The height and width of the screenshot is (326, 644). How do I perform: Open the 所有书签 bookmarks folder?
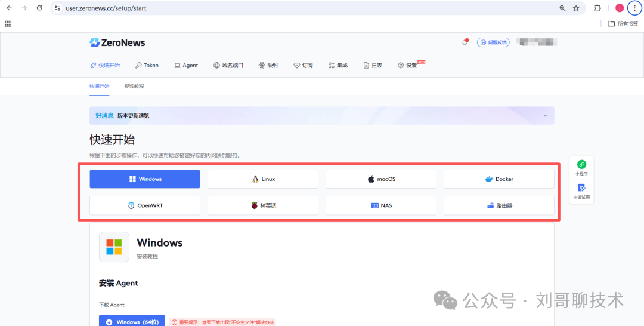(x=622, y=24)
